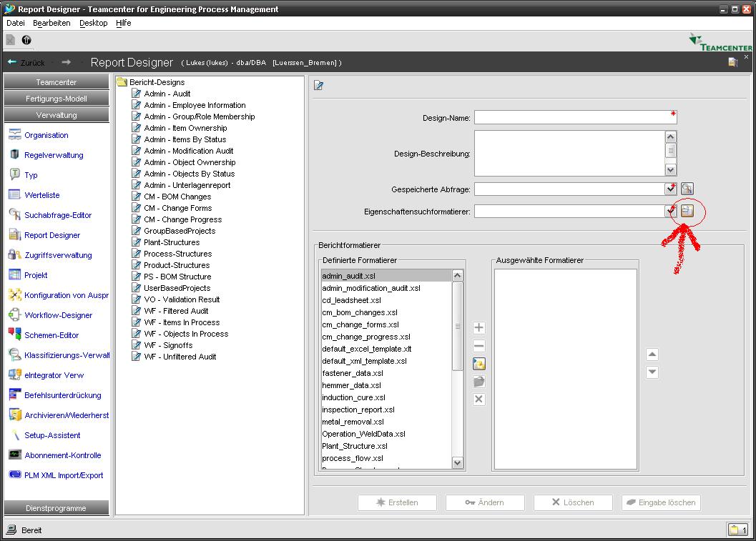Click the Eingabe löschen button

(661, 502)
